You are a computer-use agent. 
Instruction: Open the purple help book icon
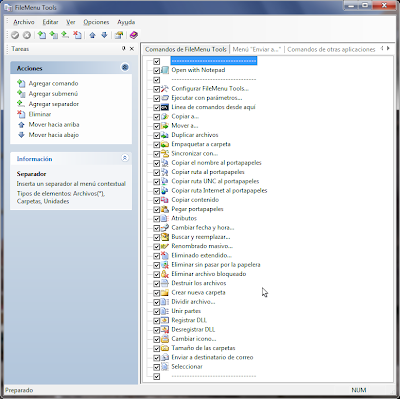[134, 35]
